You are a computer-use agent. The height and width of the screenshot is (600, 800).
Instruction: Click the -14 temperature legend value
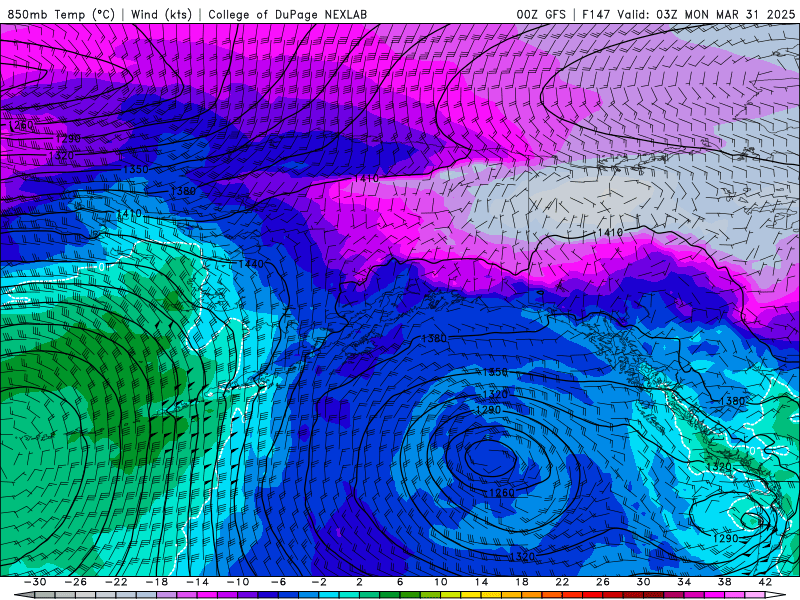coord(197,582)
